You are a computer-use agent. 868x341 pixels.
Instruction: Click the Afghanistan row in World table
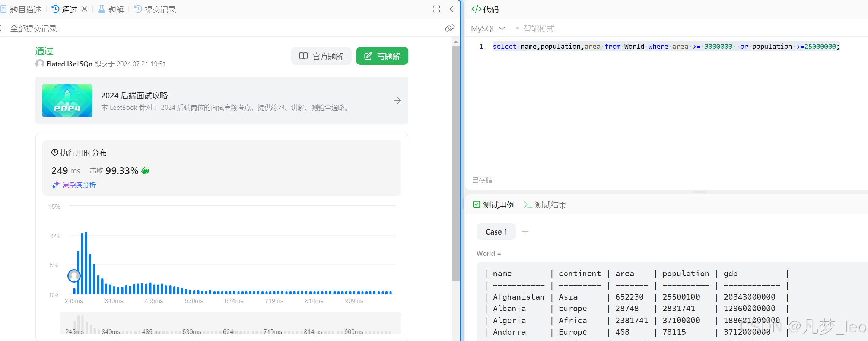[x=636, y=297]
